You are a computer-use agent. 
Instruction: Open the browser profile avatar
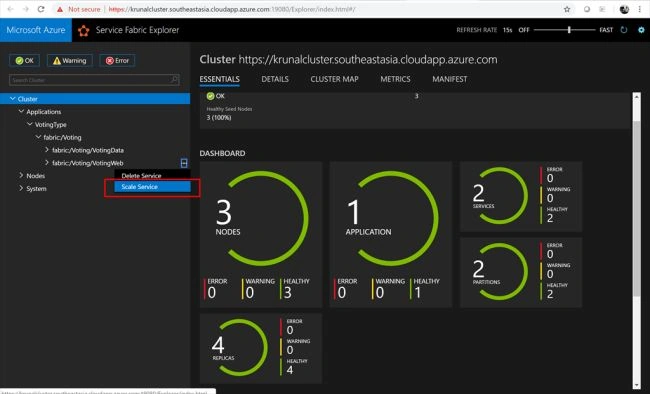(x=624, y=9)
